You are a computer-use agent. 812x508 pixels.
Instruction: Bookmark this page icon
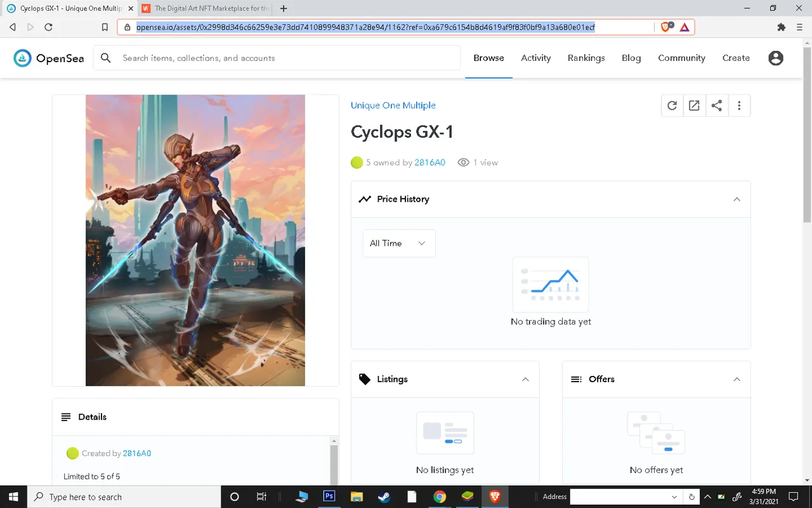105,27
